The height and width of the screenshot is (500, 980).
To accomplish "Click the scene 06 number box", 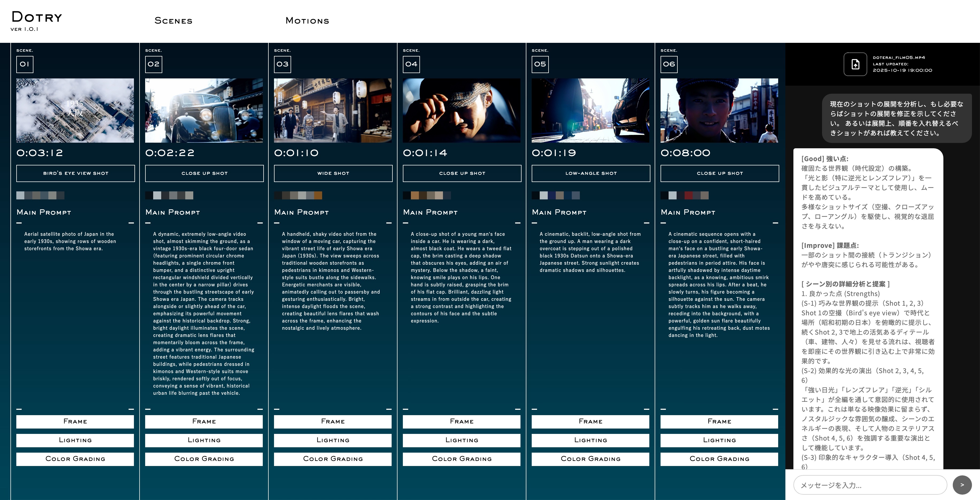I will coord(669,64).
